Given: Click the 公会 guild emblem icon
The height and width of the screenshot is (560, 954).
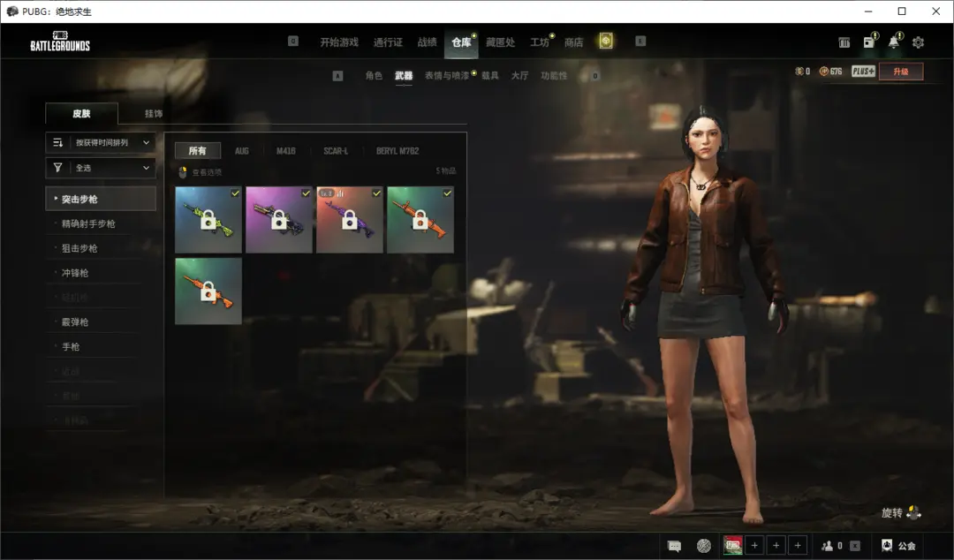Looking at the screenshot, I should pyautogui.click(x=887, y=546).
